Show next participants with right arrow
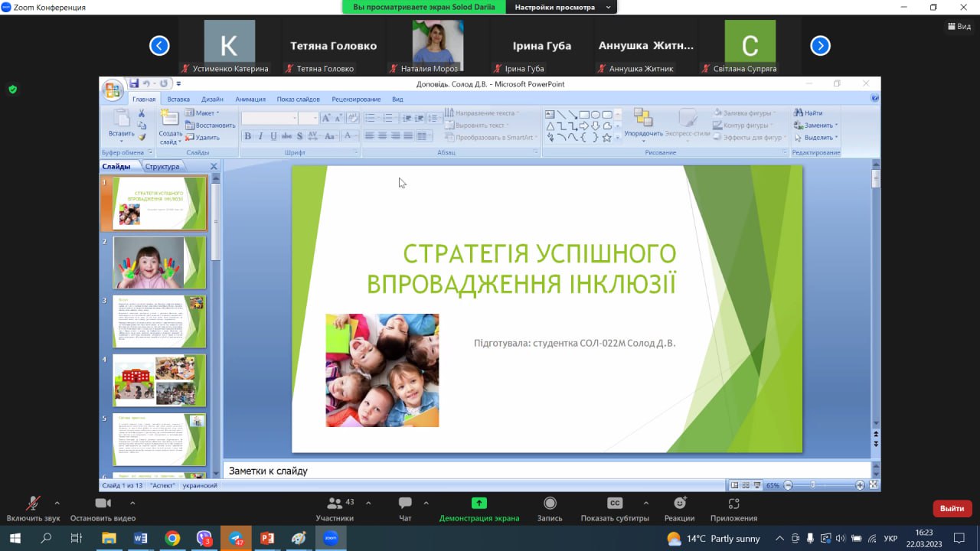Image resolution: width=980 pixels, height=551 pixels. [x=820, y=46]
